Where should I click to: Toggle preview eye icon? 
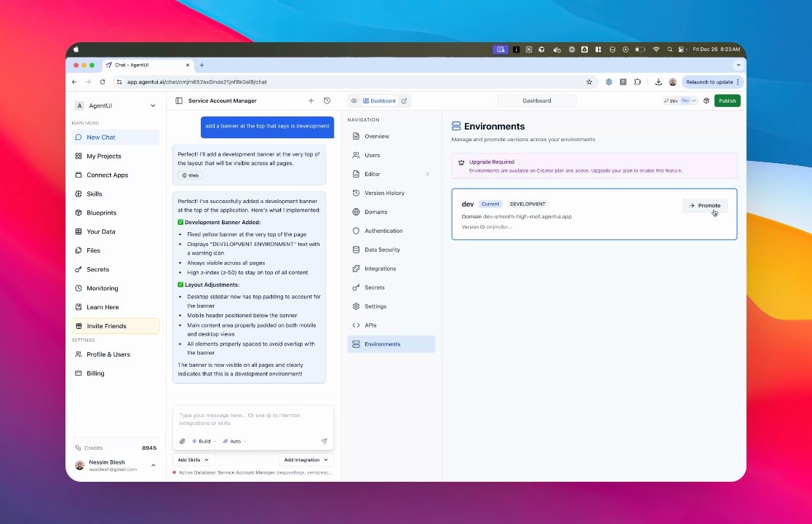[x=354, y=101]
